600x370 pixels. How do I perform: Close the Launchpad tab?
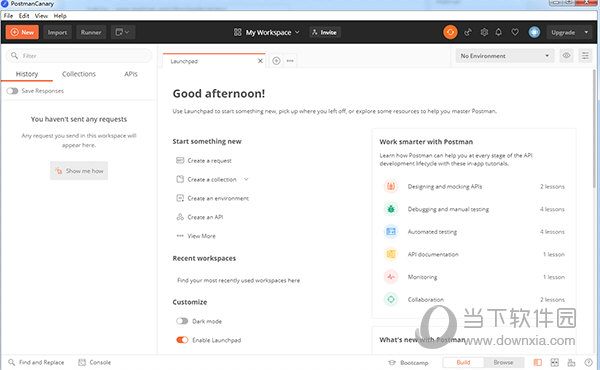(x=260, y=61)
